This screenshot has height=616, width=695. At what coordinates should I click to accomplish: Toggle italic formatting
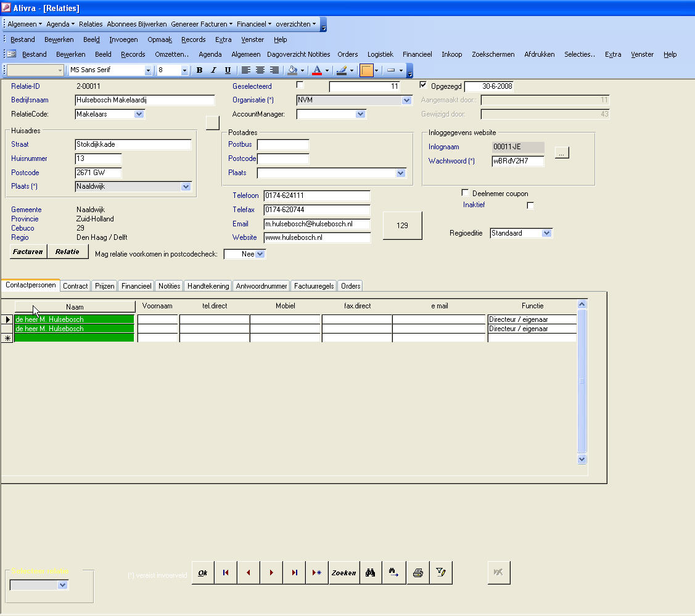pyautogui.click(x=213, y=70)
